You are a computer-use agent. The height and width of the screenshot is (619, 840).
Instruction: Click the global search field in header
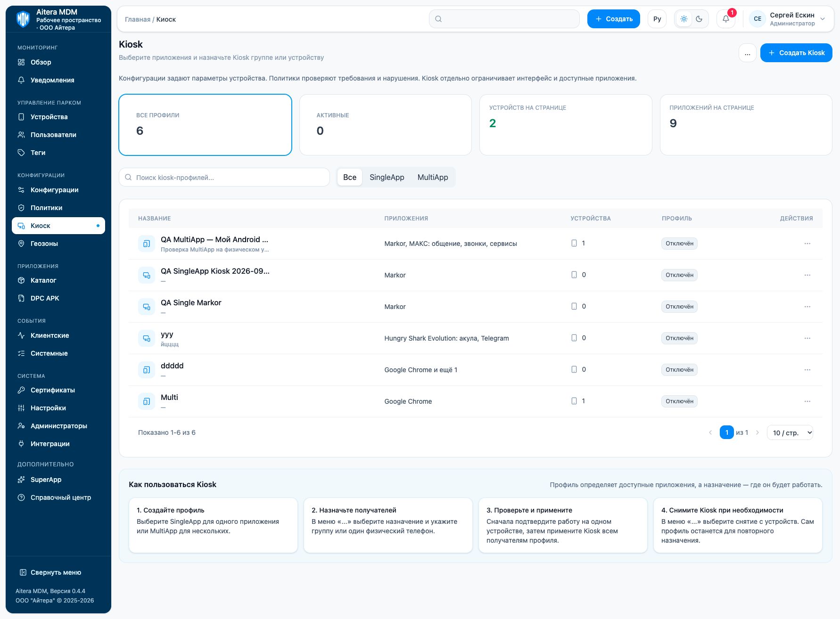pyautogui.click(x=504, y=19)
